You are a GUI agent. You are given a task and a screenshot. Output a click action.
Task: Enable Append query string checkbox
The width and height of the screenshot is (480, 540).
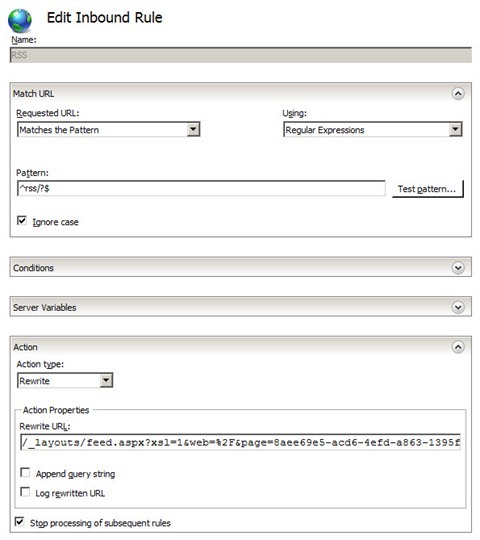25,472
